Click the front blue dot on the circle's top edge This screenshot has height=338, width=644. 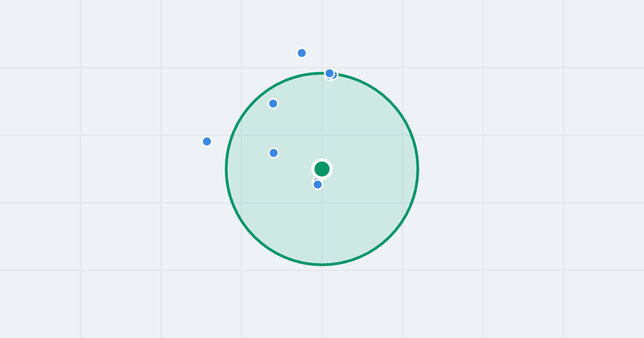330,73
